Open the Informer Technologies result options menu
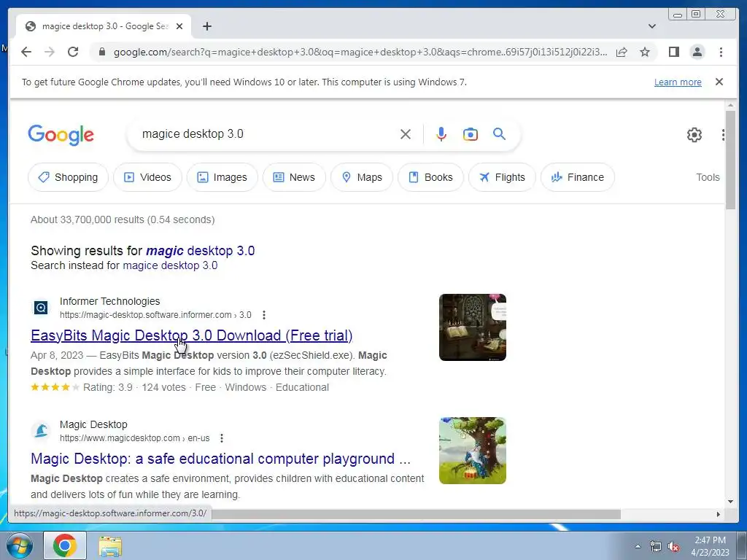This screenshot has width=747, height=560. (x=264, y=315)
